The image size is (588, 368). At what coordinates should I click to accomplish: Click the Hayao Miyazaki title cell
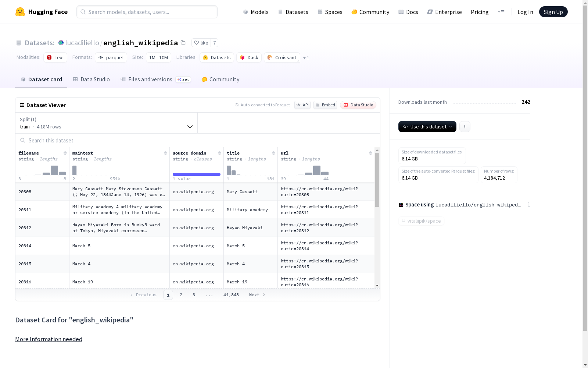tap(250, 228)
